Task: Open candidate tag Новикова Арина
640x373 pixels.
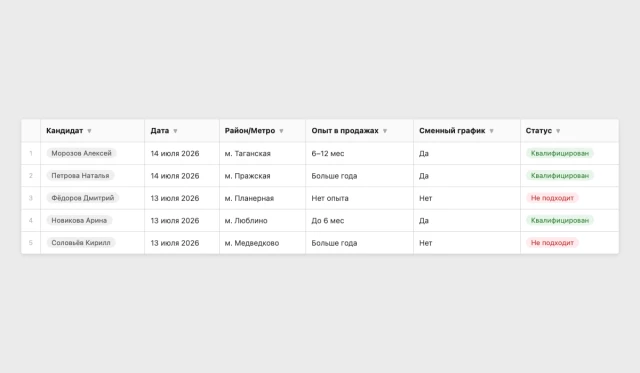Action: (79, 220)
